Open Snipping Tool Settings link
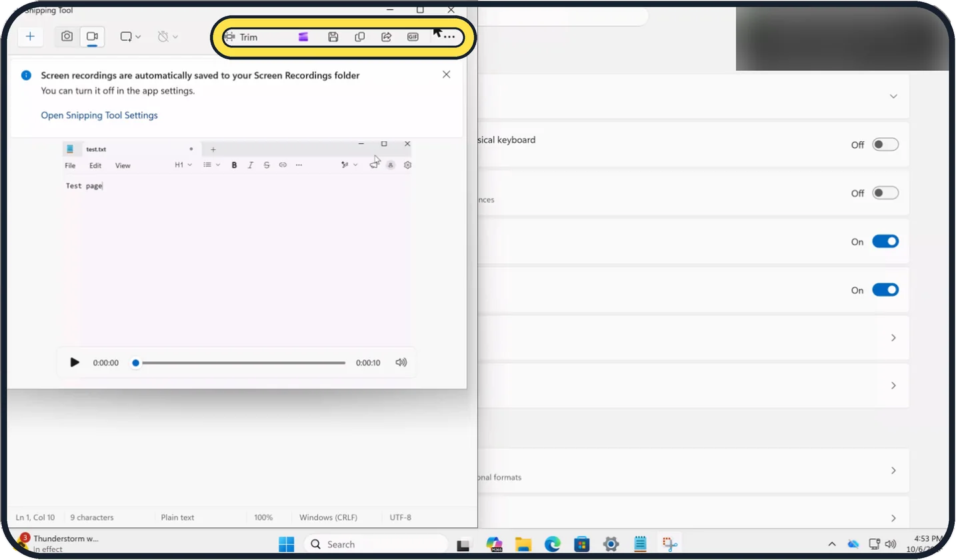Screen dimensions: 956x560 coord(99,115)
